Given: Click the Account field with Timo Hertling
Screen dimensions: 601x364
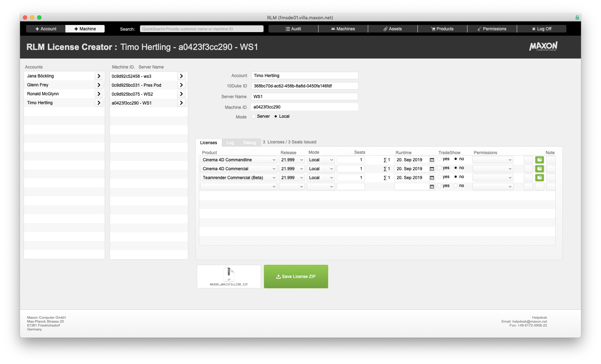Looking at the screenshot, I should 305,76.
